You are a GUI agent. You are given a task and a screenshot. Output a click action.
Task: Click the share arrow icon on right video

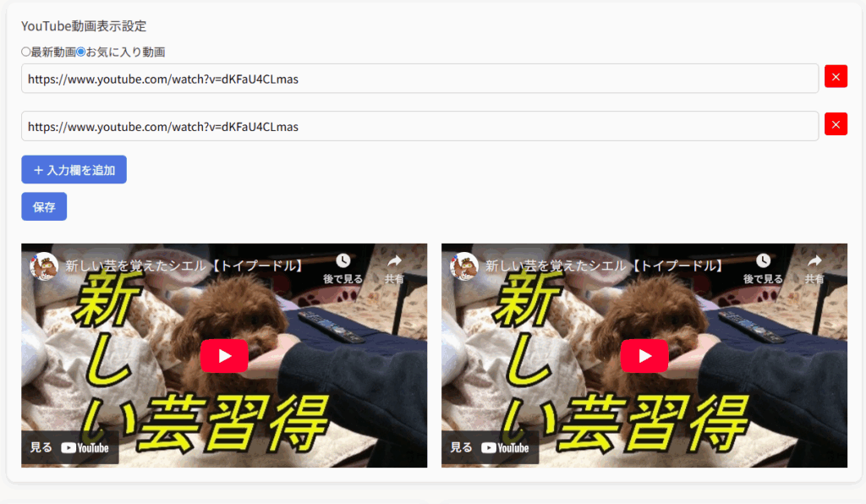click(814, 261)
